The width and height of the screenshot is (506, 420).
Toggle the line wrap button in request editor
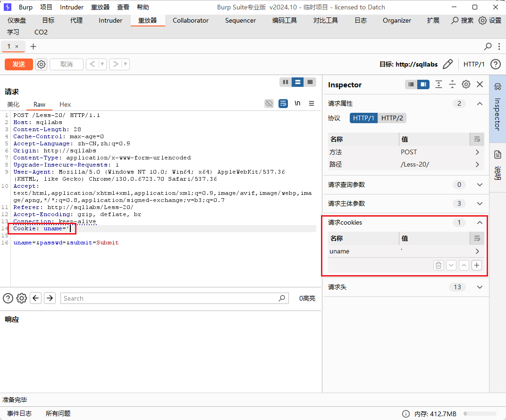point(283,103)
